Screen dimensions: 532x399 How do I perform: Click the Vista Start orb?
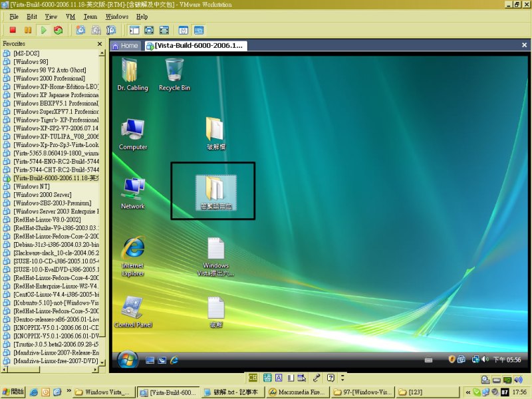[x=128, y=359]
